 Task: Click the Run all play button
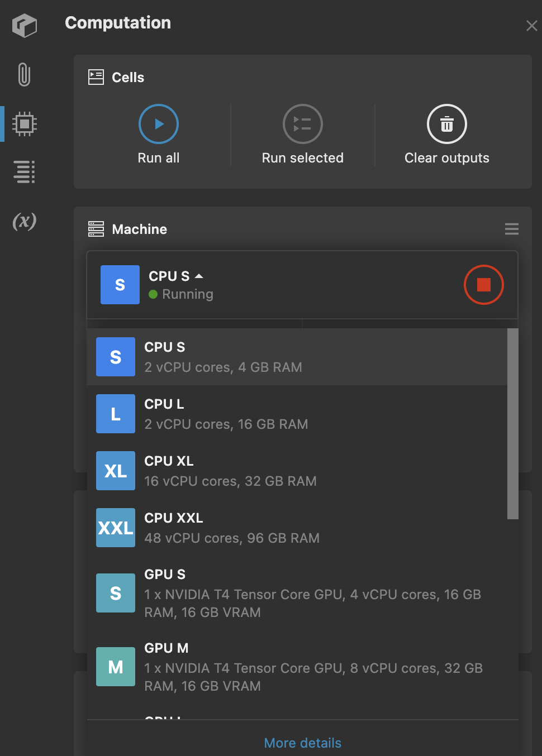coord(159,124)
